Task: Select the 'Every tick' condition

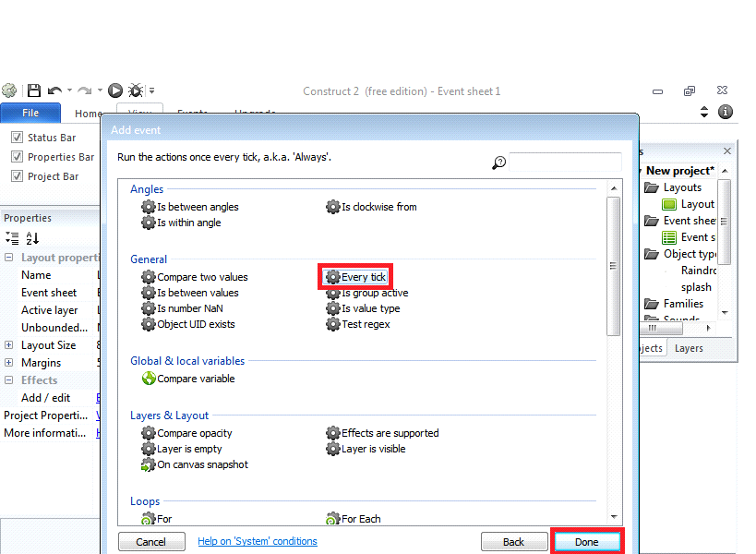Action: coord(355,277)
